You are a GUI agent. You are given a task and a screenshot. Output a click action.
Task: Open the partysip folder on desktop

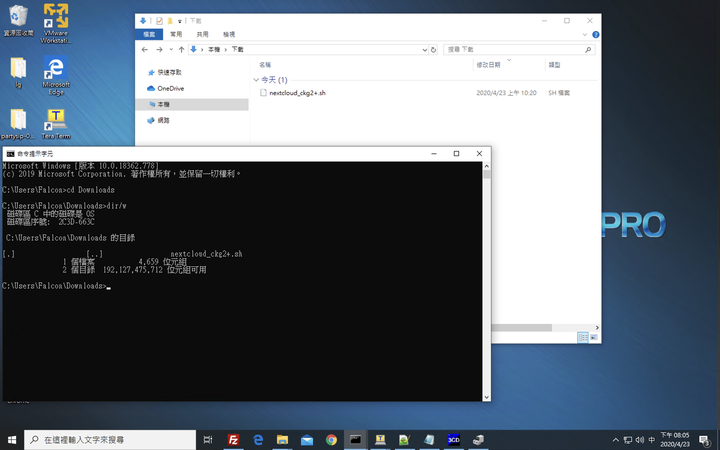coord(18,124)
